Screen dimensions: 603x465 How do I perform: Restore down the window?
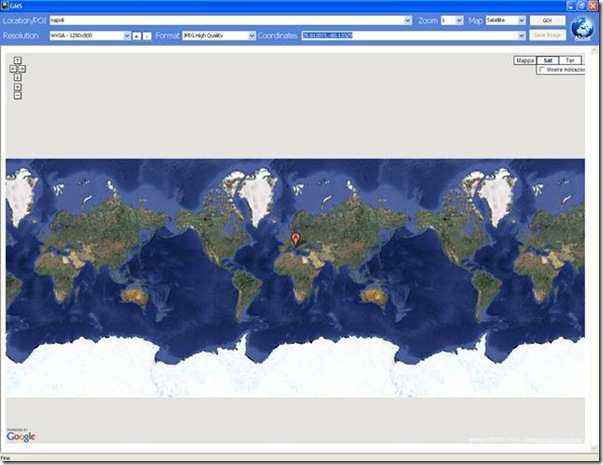[582, 6]
